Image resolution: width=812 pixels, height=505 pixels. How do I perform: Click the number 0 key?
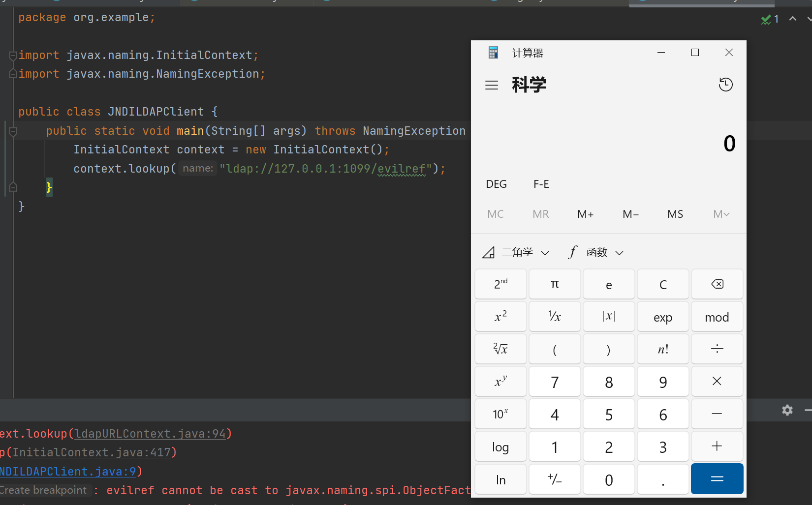pos(609,479)
